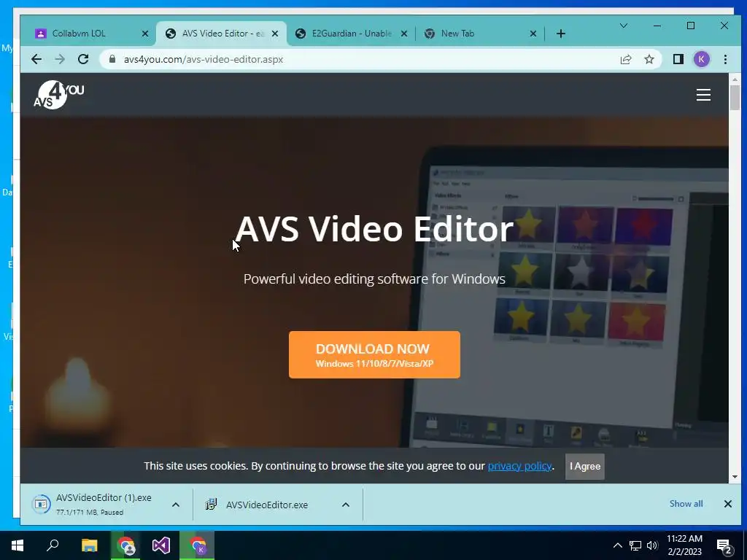Switch to the first Chrome taskbar icon
Image resolution: width=747 pixels, height=560 pixels.
(x=125, y=545)
